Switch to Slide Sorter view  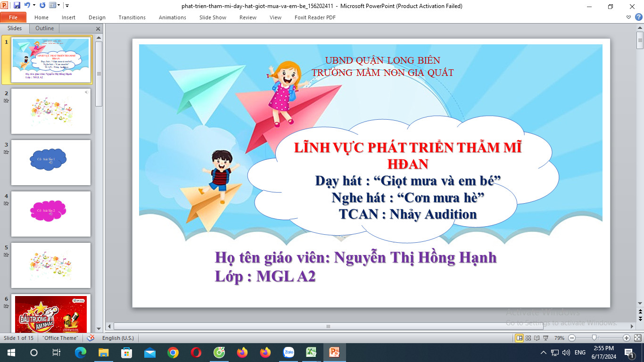528,338
